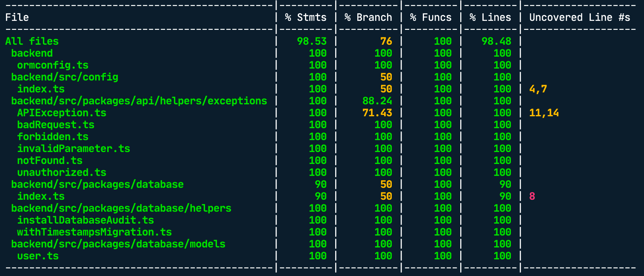Click the ormconfig.ts file name

click(x=53, y=65)
